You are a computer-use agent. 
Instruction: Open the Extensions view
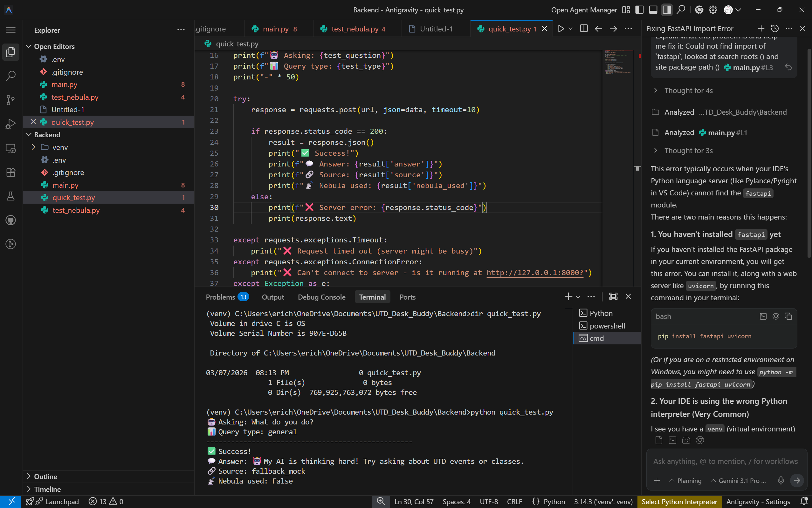11,173
